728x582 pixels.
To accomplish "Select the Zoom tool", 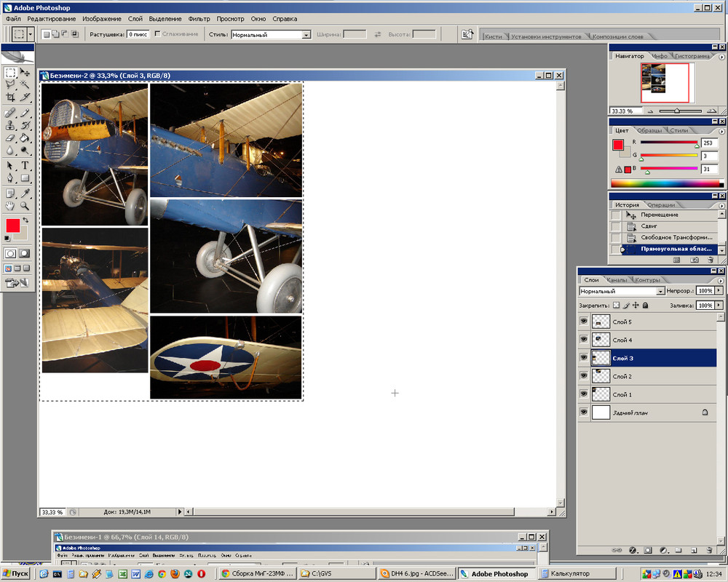I will tap(25, 206).
